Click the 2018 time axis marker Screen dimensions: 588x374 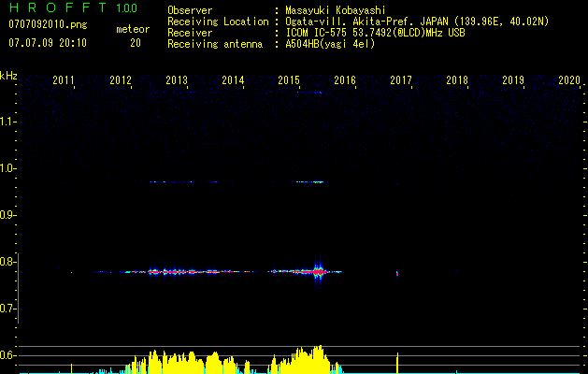click(457, 80)
